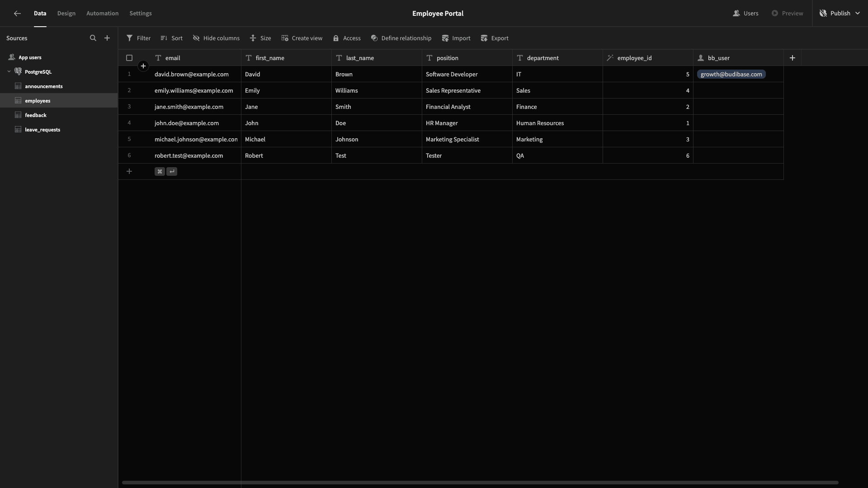Click the growth@budibase.com user tag

click(731, 74)
